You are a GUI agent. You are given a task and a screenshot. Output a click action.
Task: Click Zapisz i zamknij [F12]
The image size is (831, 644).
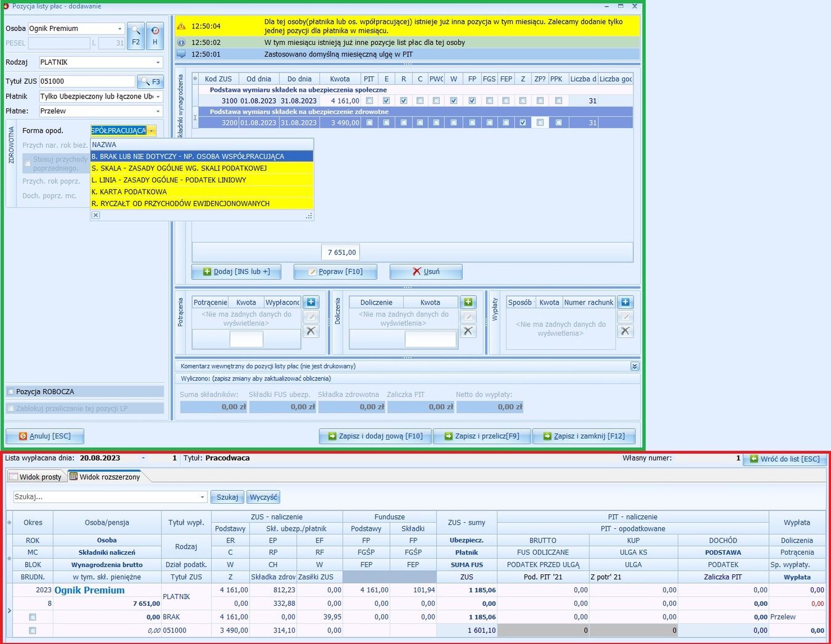[584, 436]
